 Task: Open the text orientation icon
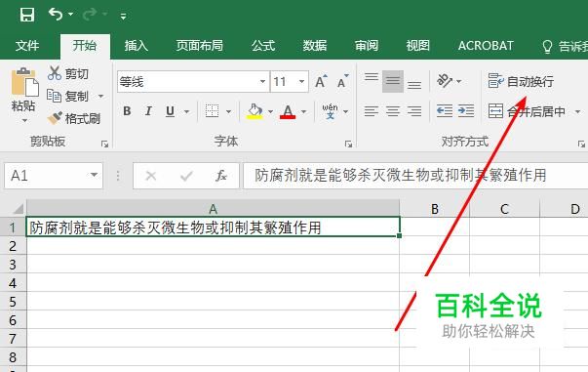pyautogui.click(x=445, y=80)
